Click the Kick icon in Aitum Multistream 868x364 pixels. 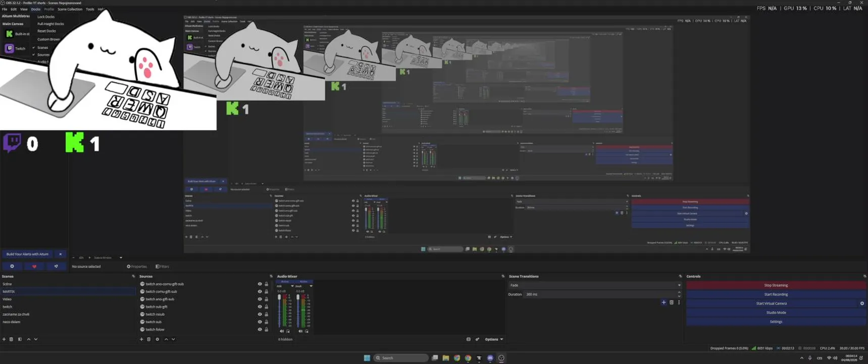coord(9,34)
